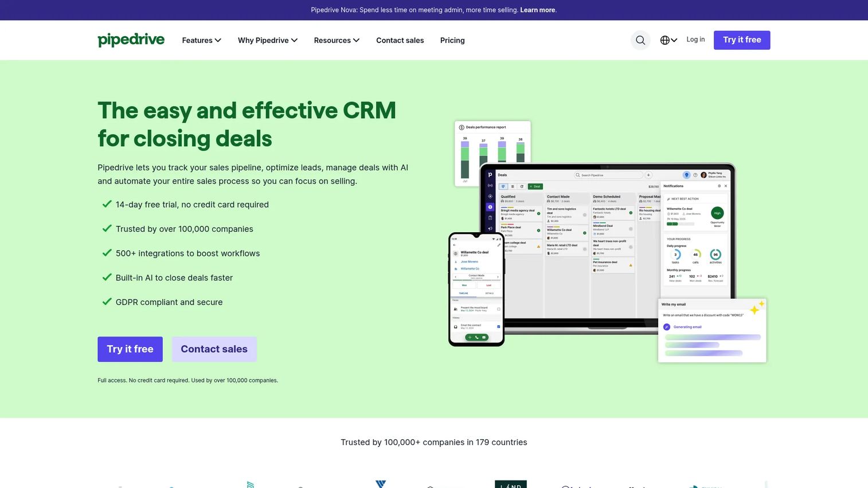The image size is (868, 488).
Task: Click "Trusted by 100,000+ companies in 179 countries"
Action: click(x=434, y=442)
